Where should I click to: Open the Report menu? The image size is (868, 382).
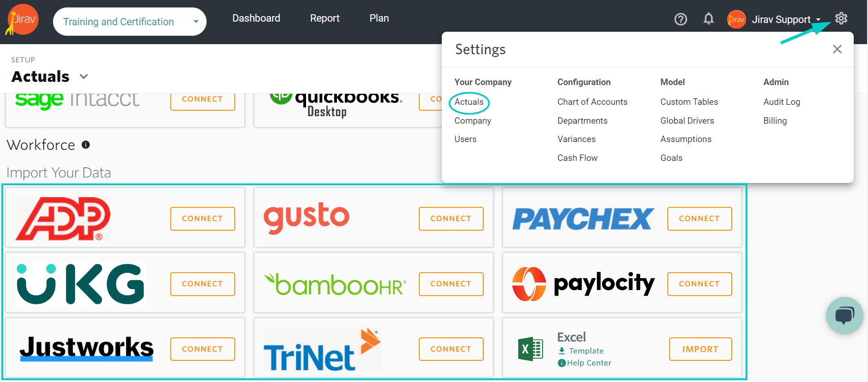click(x=325, y=18)
